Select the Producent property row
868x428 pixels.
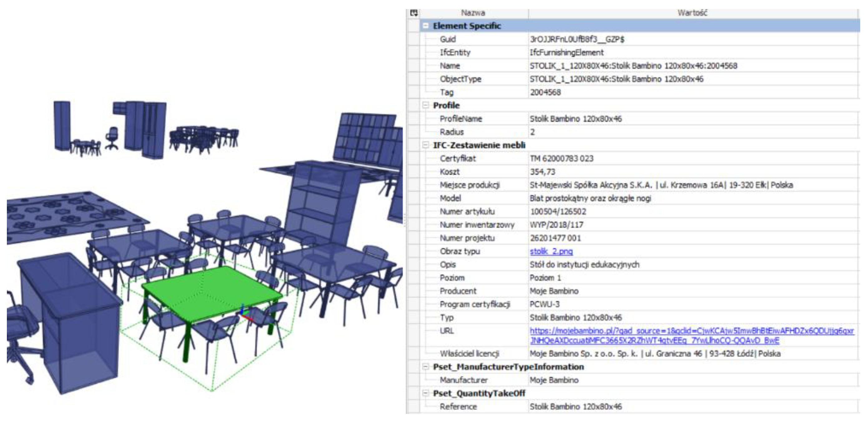[458, 291]
